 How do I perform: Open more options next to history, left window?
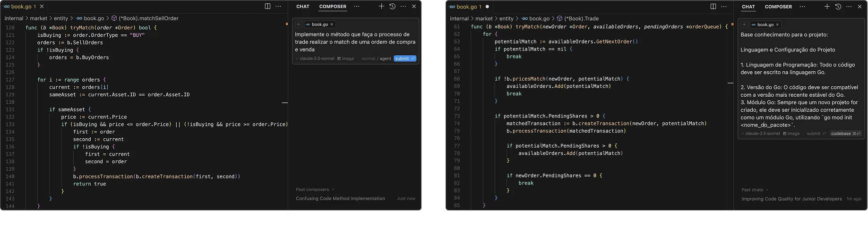pos(403,7)
